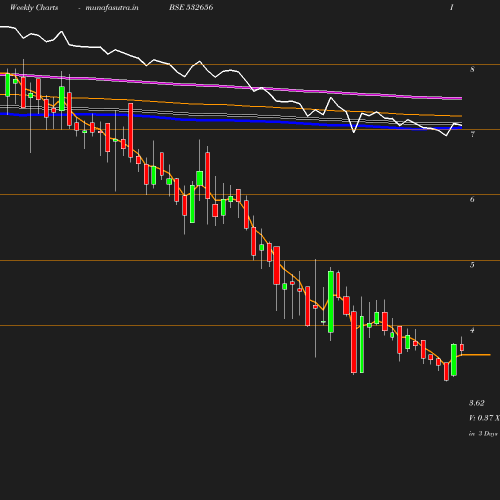Click the 'BSE 532656' label

[191, 7]
